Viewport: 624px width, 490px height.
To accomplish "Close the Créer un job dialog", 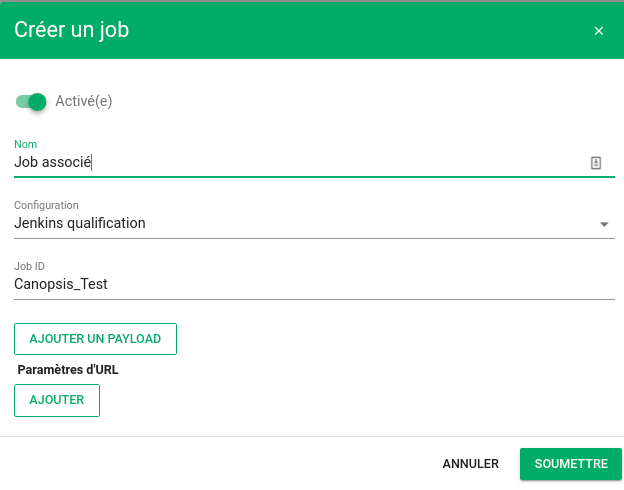I will click(x=599, y=31).
